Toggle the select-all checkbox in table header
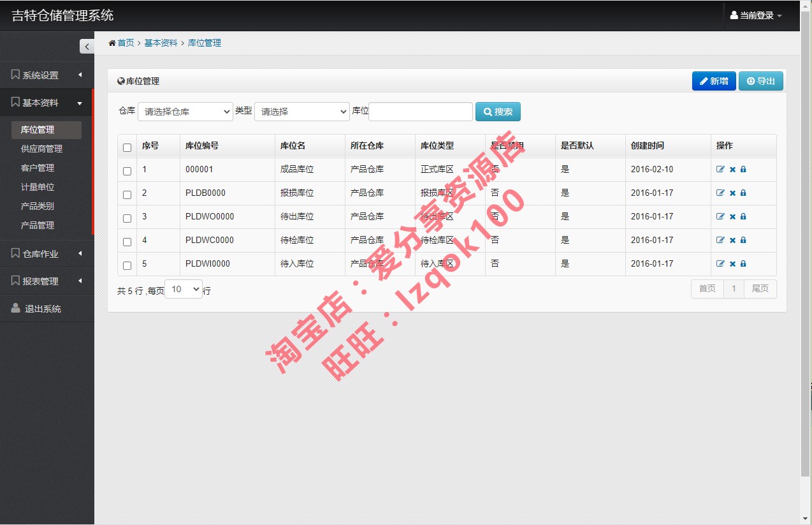 127,147
